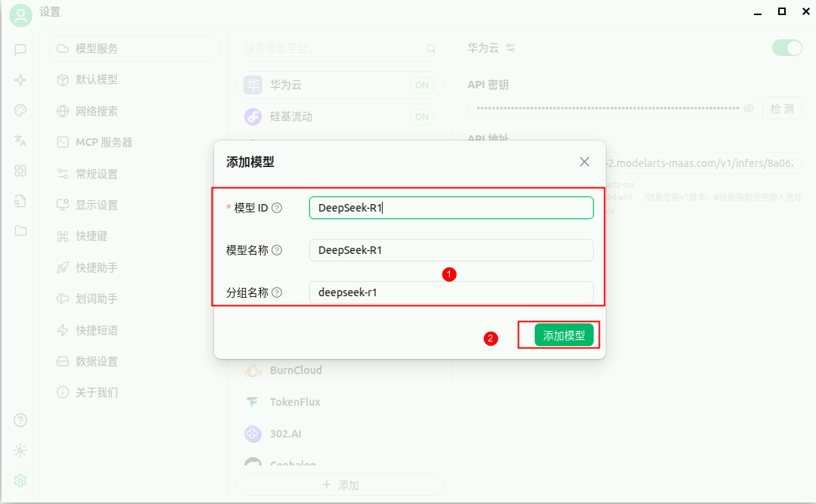Maximize the settings window
816x504 pixels.
pyautogui.click(x=782, y=11)
